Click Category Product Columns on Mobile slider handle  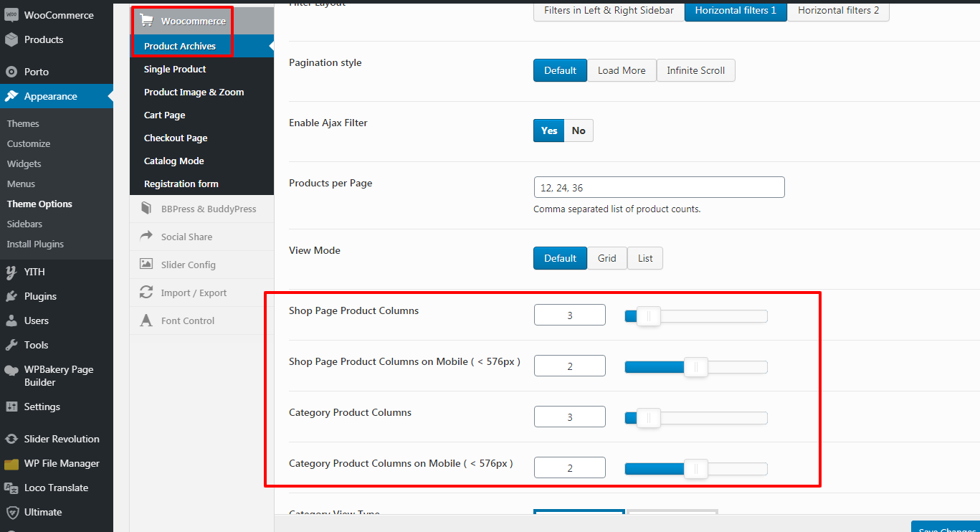[695, 469]
